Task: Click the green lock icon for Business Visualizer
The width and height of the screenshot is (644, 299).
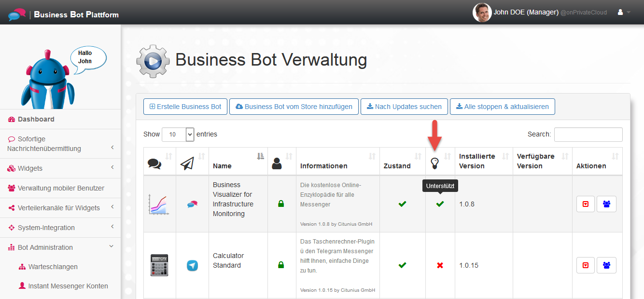Action: (x=280, y=204)
